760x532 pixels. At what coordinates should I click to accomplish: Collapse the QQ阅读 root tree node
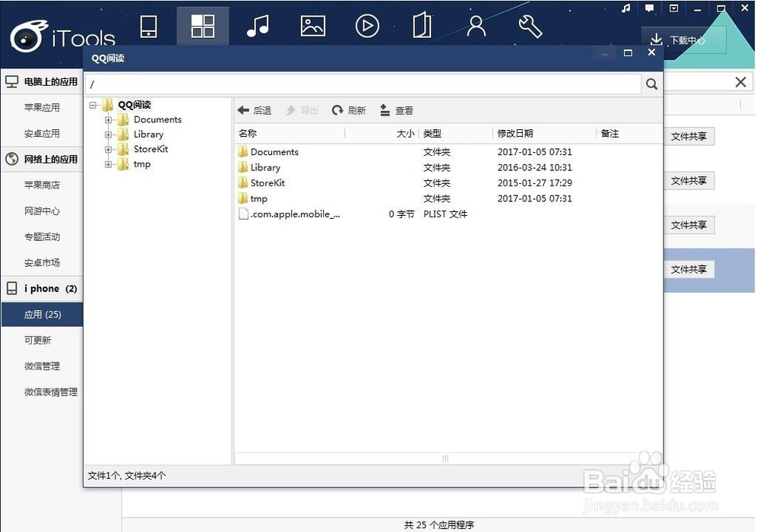point(93,105)
